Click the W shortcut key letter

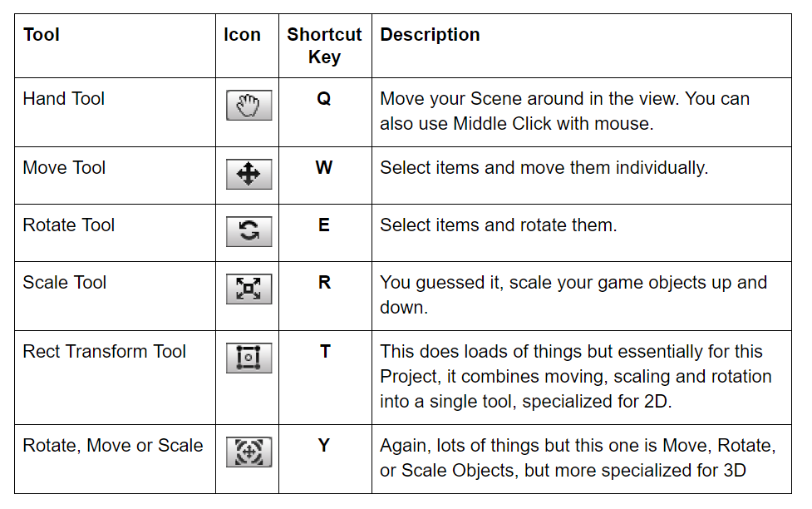[324, 168]
